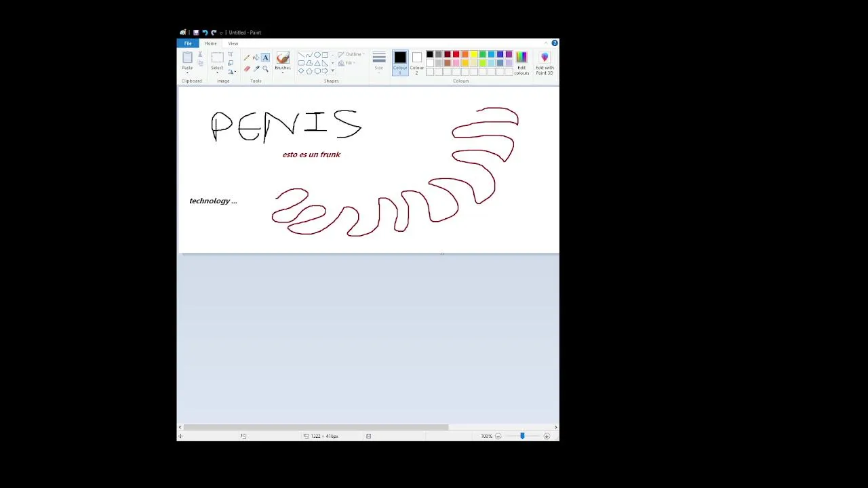
Task: Choose the purple colour swatch
Action: point(509,54)
